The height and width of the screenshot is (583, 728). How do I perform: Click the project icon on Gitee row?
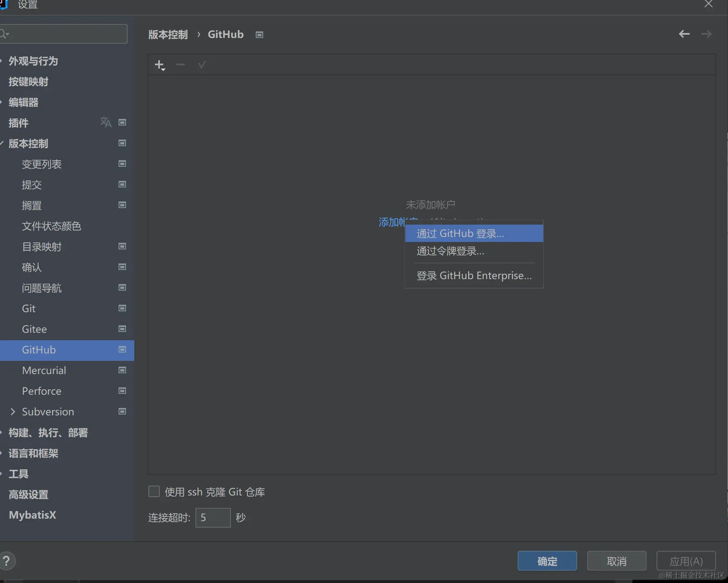pyautogui.click(x=122, y=329)
